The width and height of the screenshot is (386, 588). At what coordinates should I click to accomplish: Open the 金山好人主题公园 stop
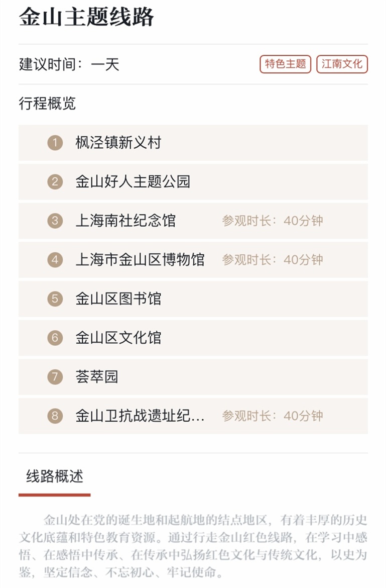coord(193,182)
